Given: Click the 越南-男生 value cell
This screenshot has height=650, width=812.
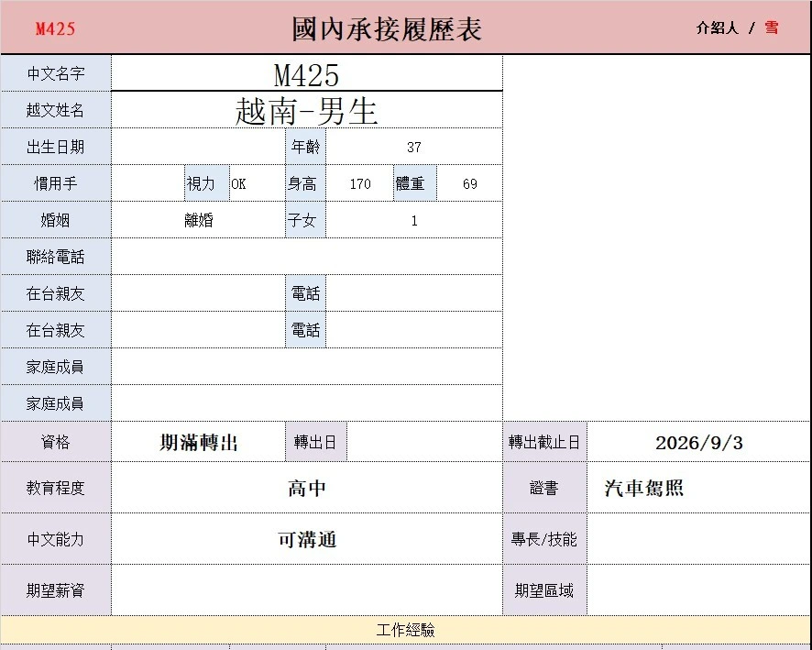Looking at the screenshot, I should point(307,110).
